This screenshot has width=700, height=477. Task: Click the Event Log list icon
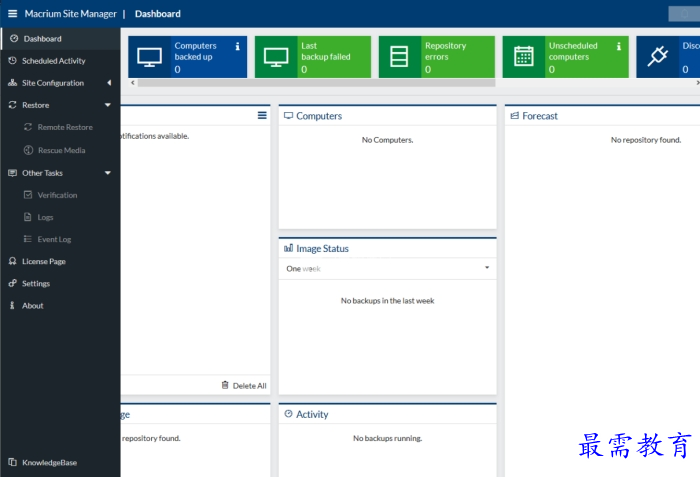click(28, 239)
